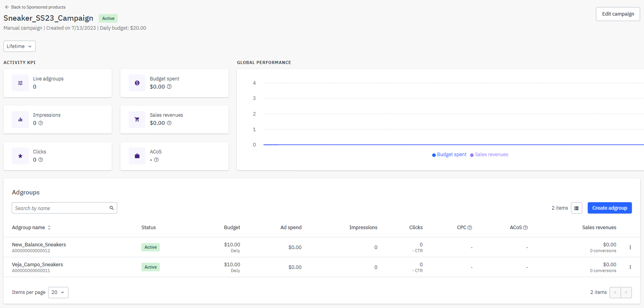Click the Impressions column header
644x308 pixels.
coord(363,228)
